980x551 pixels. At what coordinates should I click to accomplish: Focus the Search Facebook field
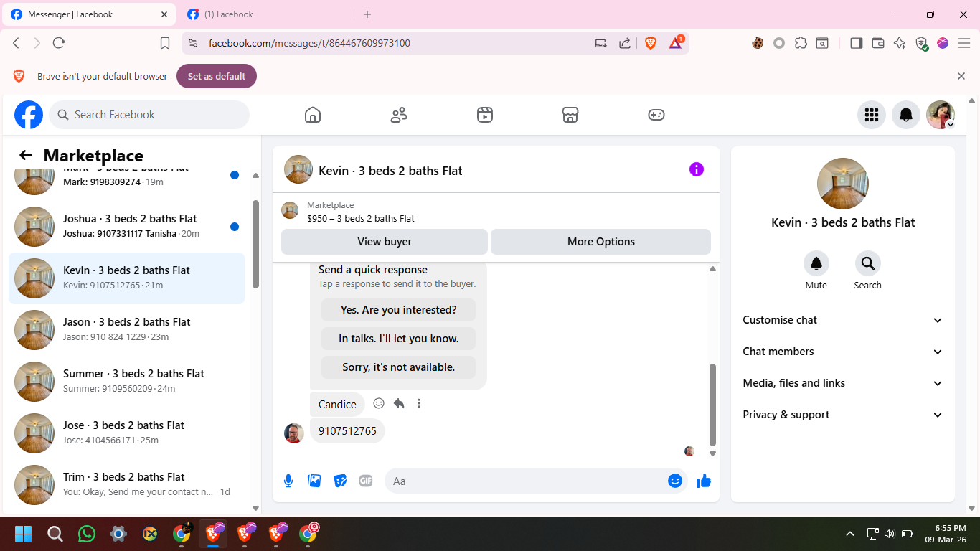click(x=149, y=115)
